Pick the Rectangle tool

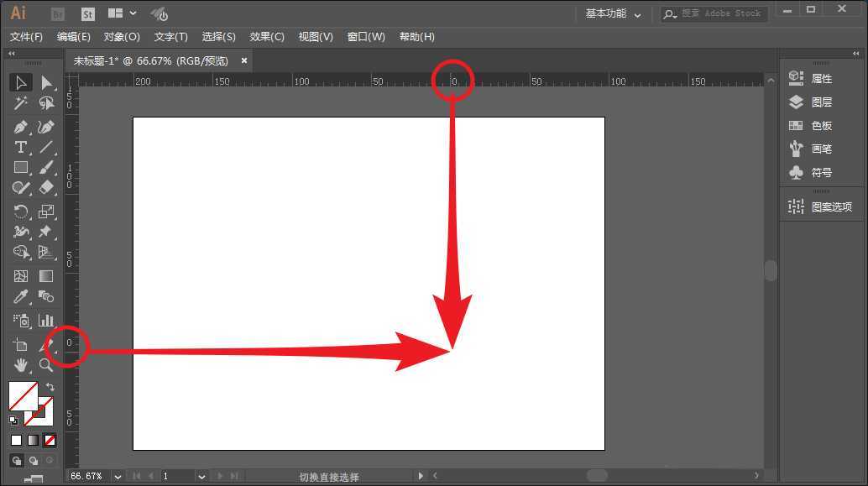pyautogui.click(x=21, y=168)
